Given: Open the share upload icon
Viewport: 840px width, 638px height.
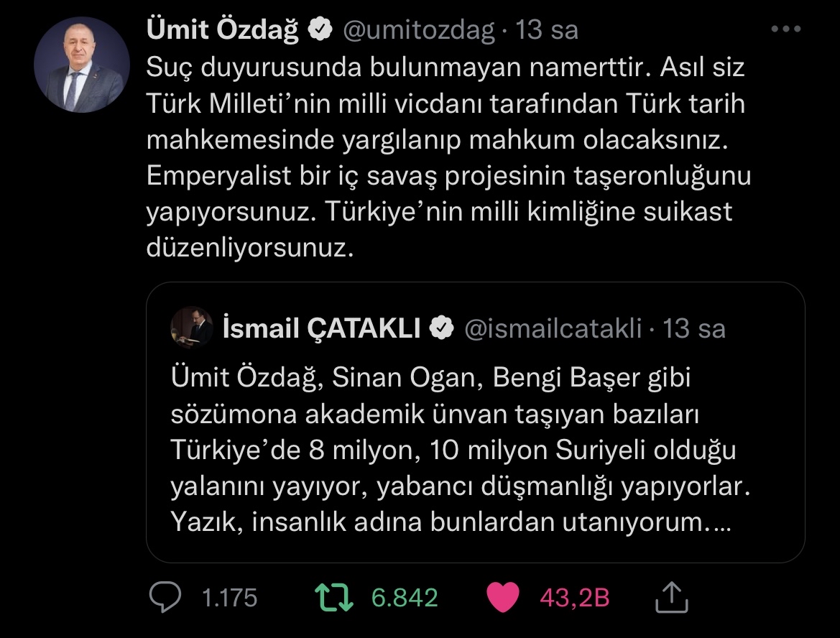Looking at the screenshot, I should tap(673, 597).
